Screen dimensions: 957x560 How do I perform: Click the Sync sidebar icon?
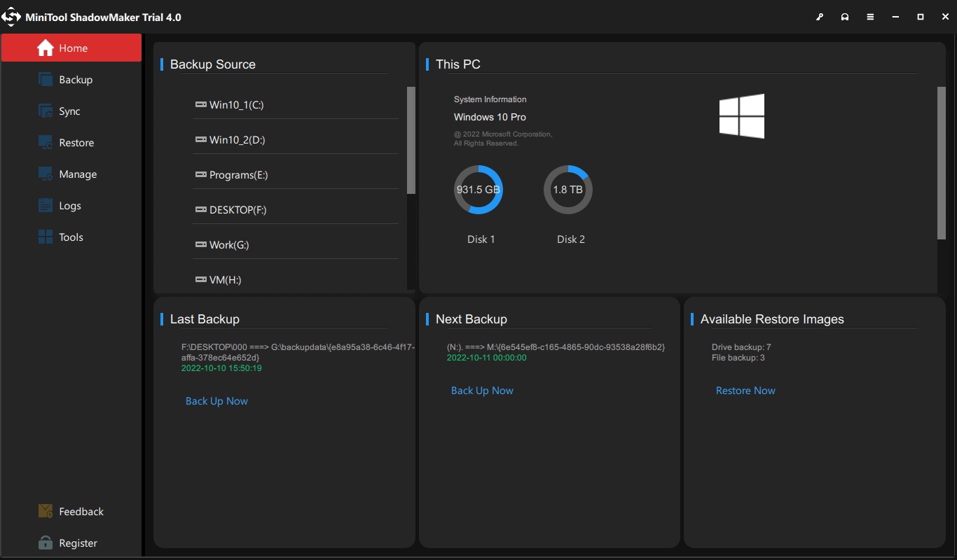[46, 111]
